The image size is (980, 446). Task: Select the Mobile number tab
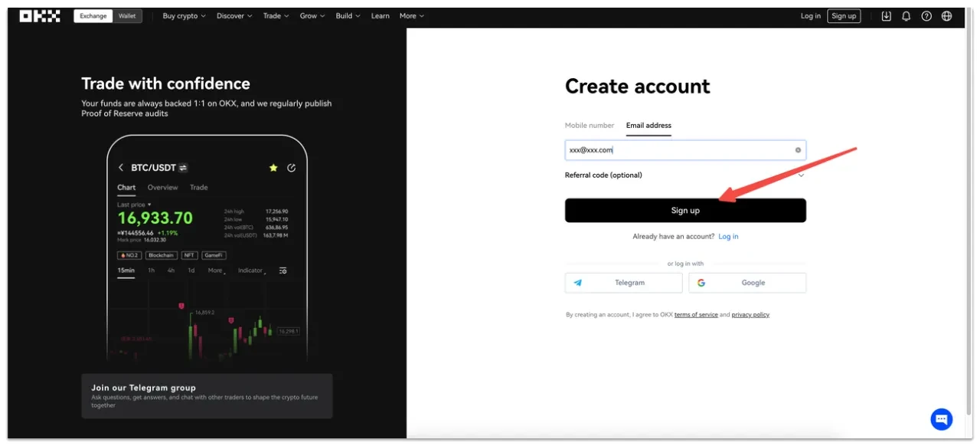click(590, 126)
